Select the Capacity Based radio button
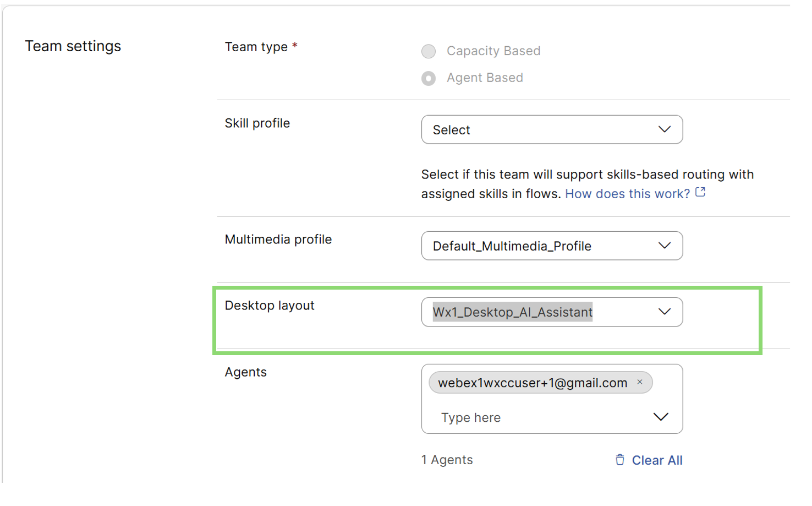Screen dimensions: 812x506 coord(429,51)
